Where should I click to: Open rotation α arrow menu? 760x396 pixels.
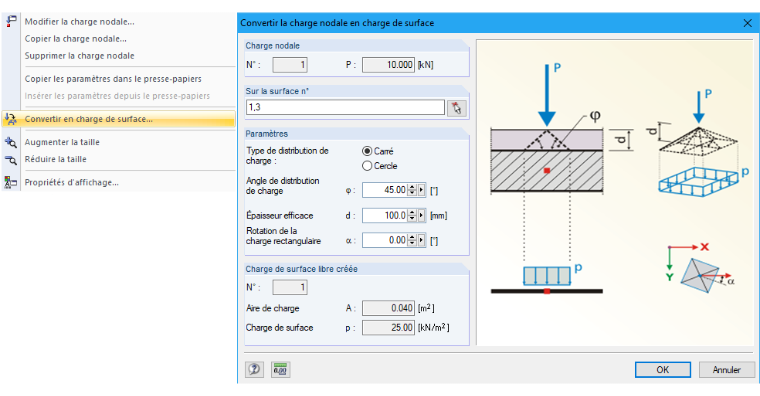421,240
